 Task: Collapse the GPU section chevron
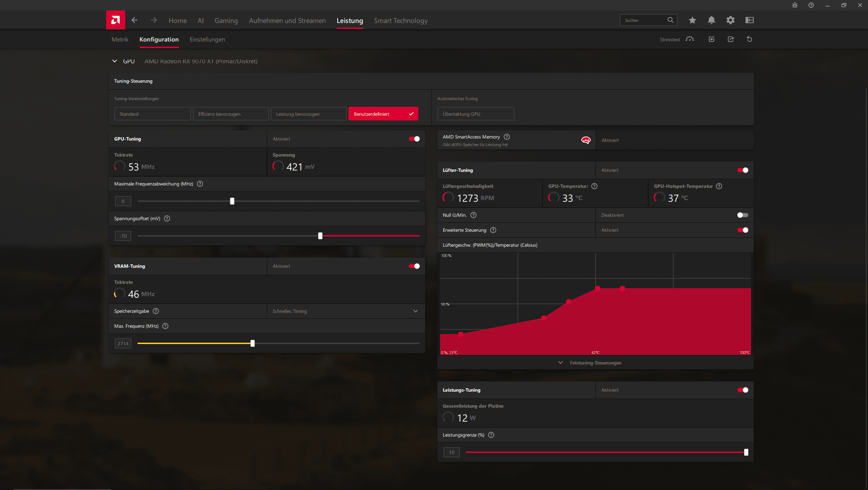115,61
